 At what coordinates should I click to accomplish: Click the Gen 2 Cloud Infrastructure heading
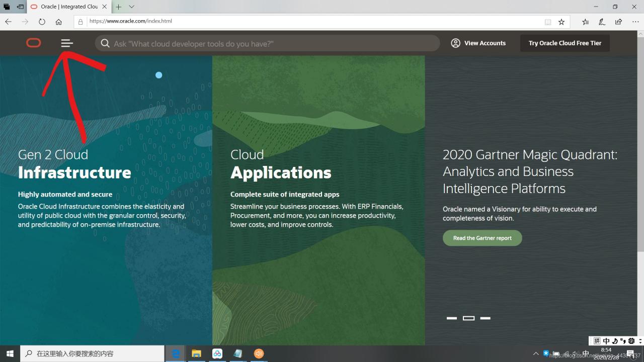(74, 164)
